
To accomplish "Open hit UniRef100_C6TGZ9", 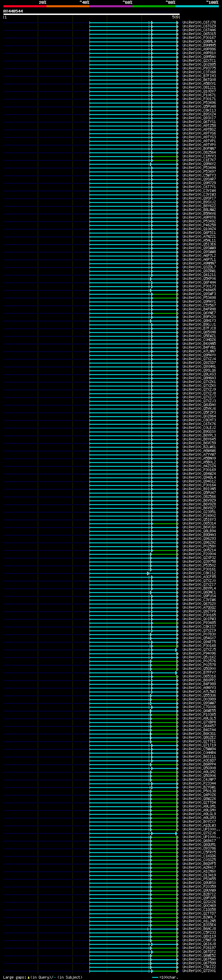I will tap(199, 26).
